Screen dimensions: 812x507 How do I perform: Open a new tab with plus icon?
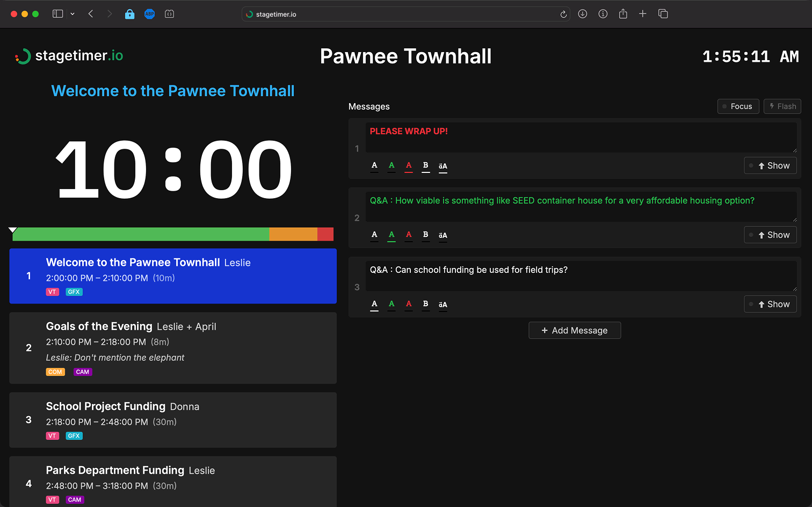[642, 14]
